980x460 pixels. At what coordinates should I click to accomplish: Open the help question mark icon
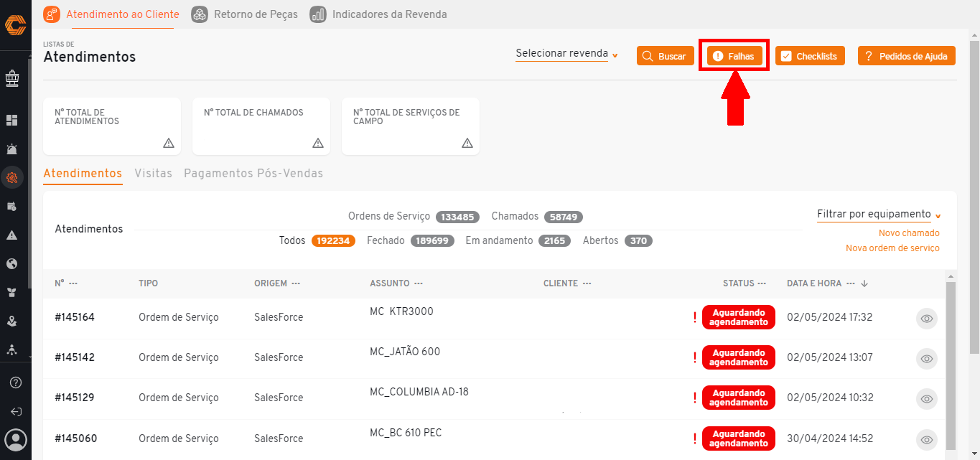15,382
